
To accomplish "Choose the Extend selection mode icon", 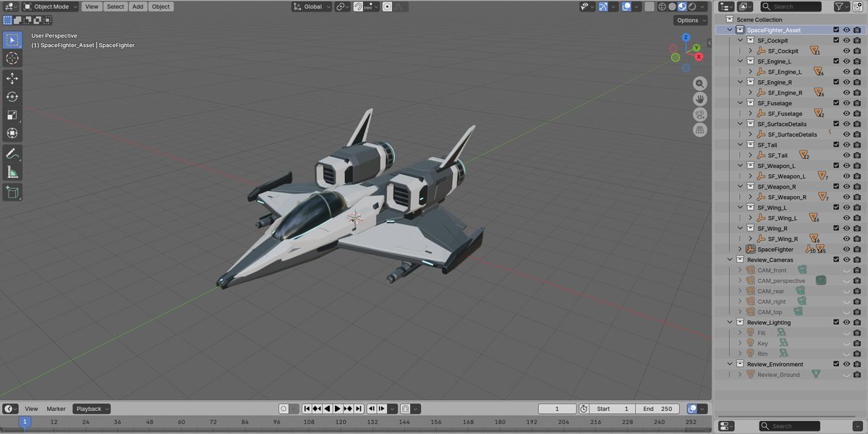I will pos(18,20).
